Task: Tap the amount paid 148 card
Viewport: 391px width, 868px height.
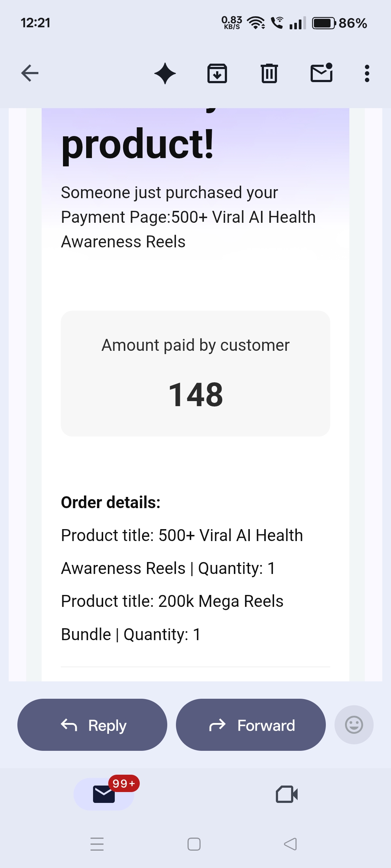Action: tap(195, 374)
